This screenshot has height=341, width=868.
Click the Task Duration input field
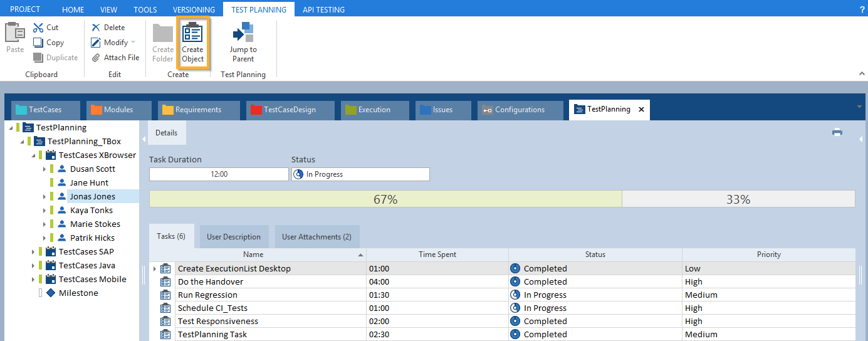point(219,174)
